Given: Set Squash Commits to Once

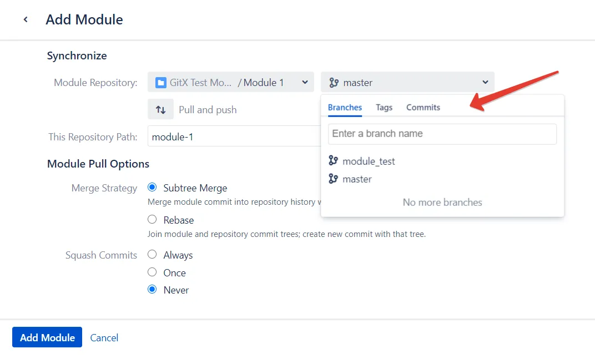Looking at the screenshot, I should point(152,272).
